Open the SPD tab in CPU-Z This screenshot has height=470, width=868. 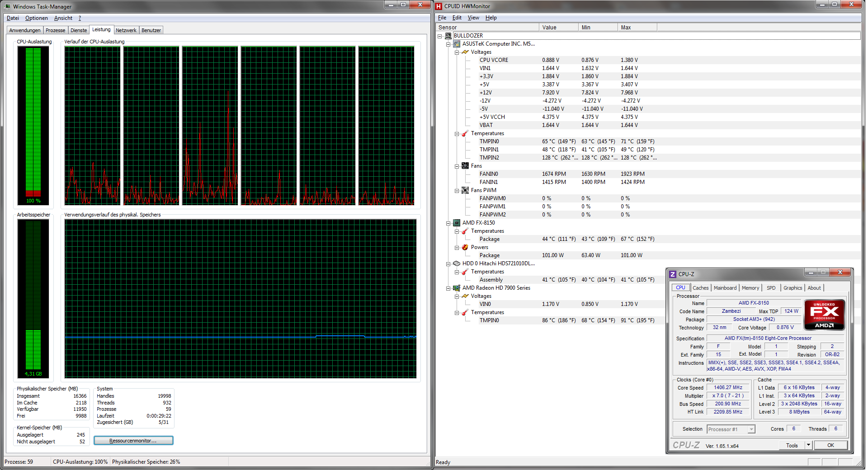pos(771,288)
